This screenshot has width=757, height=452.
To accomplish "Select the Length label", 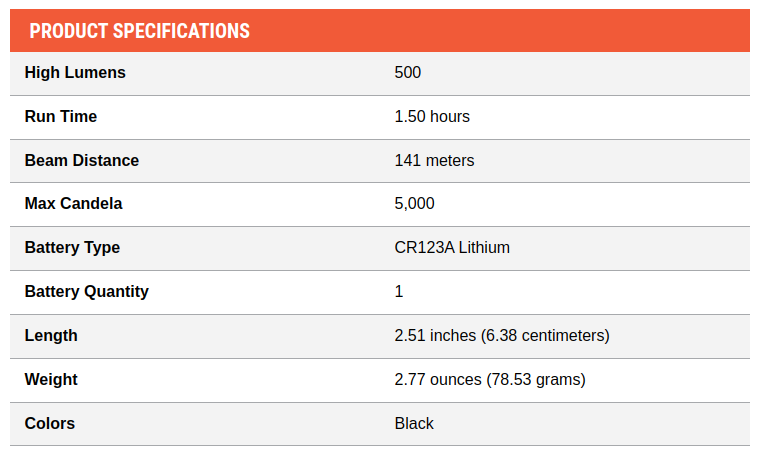I will pyautogui.click(x=51, y=336).
